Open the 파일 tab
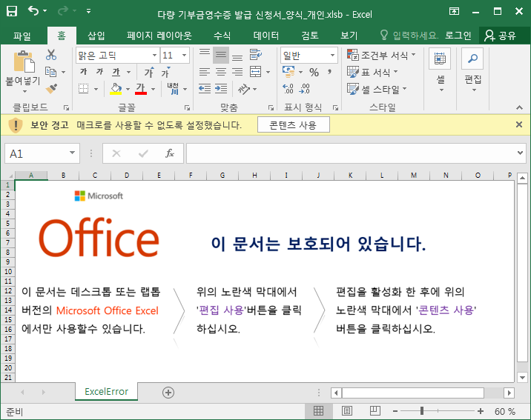This screenshot has width=531, height=420. click(x=22, y=35)
